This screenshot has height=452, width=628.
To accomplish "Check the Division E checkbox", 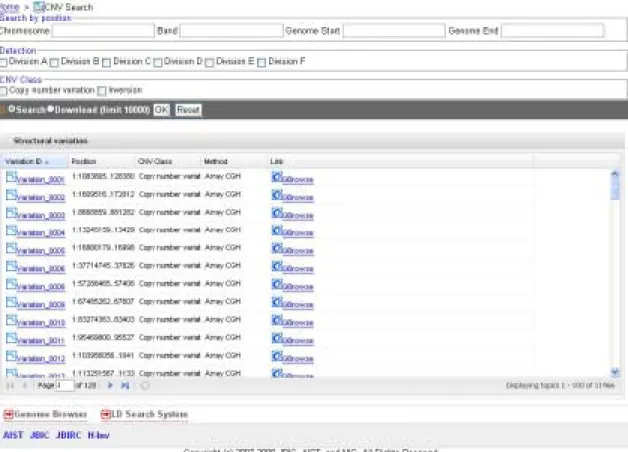I will [209, 62].
